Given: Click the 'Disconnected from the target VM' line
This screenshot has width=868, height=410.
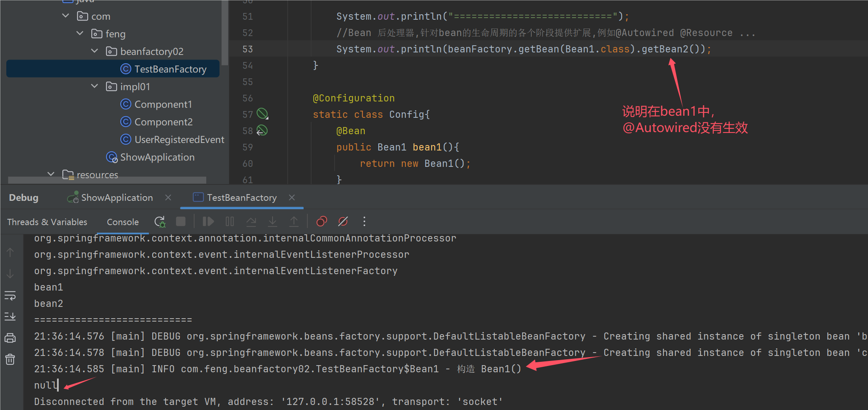Looking at the screenshot, I should coord(268,402).
